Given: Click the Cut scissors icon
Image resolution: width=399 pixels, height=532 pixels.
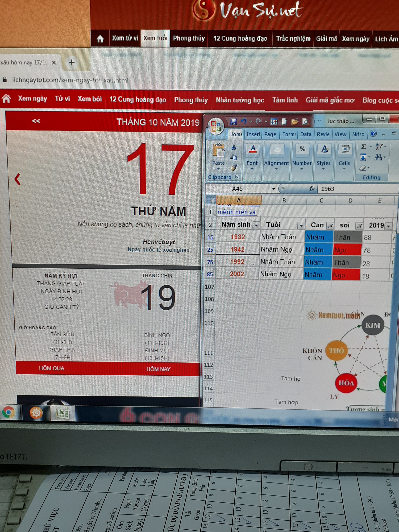Looking at the screenshot, I should click(234, 147).
